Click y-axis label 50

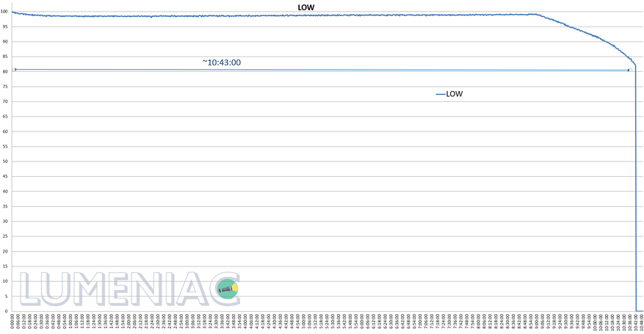pyautogui.click(x=5, y=161)
